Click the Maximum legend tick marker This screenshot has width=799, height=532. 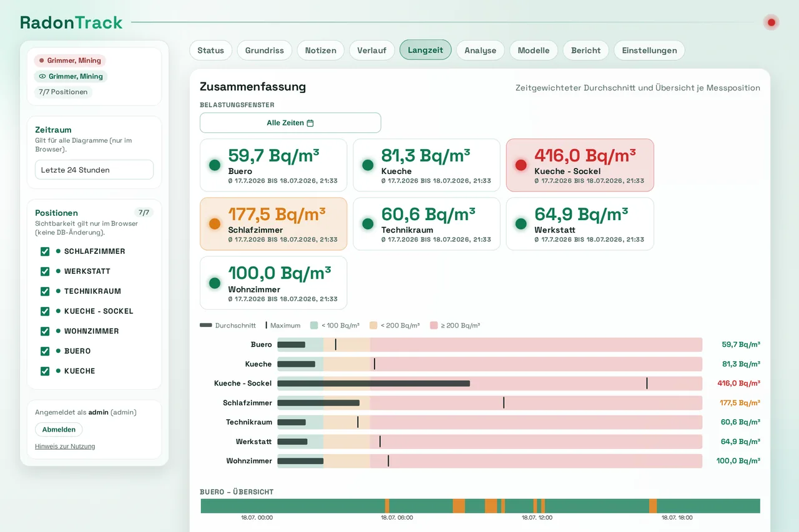pos(267,326)
